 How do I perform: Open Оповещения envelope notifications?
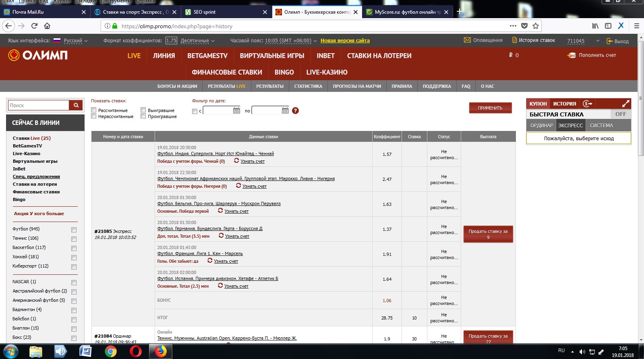click(x=483, y=40)
